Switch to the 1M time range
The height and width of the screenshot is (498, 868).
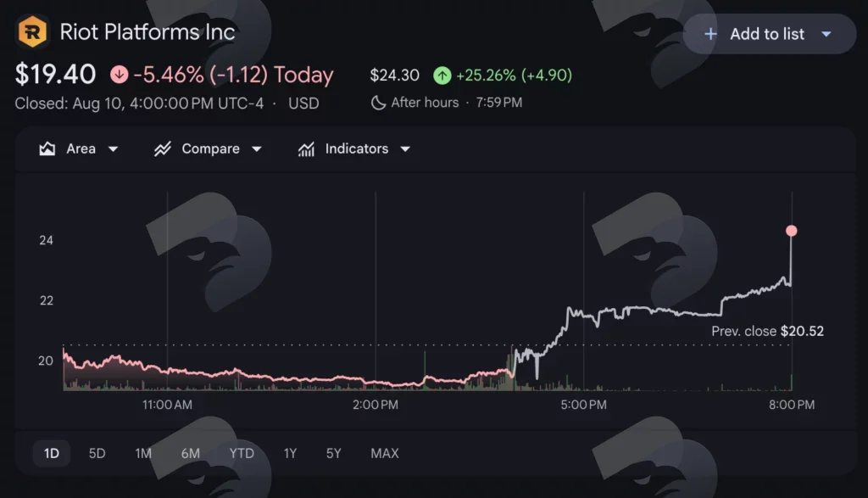[143, 454]
